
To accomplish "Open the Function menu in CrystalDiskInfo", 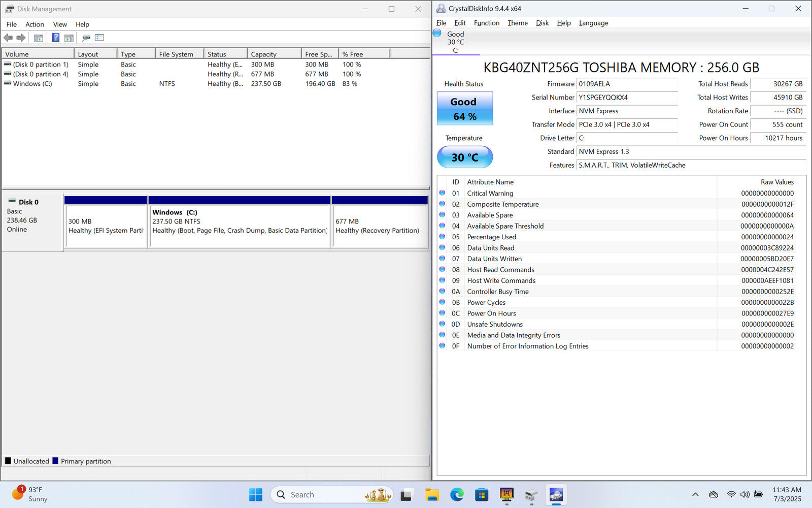I will 486,23.
